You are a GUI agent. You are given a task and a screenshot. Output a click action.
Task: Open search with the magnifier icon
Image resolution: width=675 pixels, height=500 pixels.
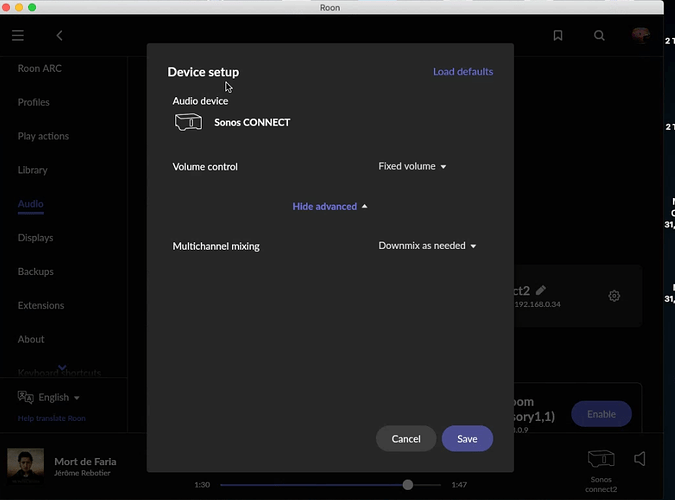pyautogui.click(x=599, y=35)
